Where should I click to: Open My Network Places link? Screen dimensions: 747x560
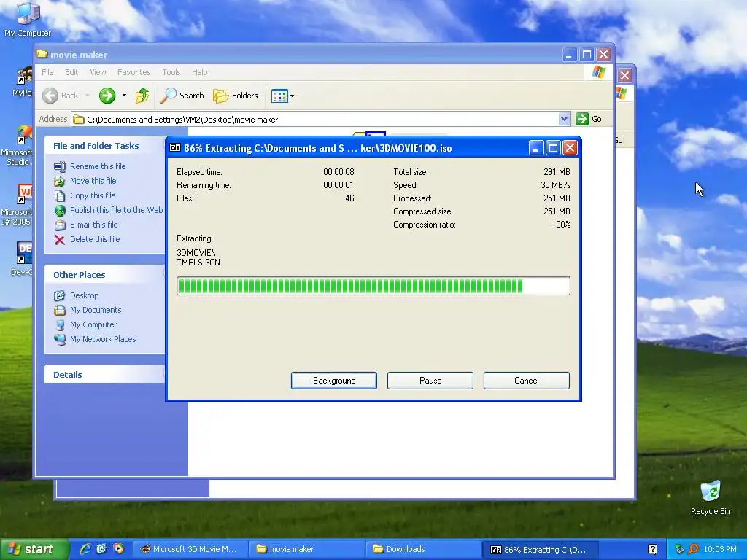tap(103, 340)
